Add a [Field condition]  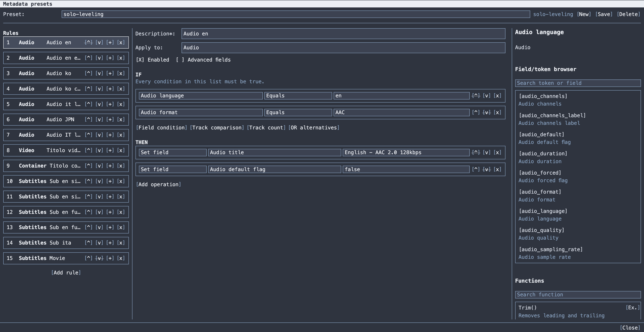tap(162, 128)
